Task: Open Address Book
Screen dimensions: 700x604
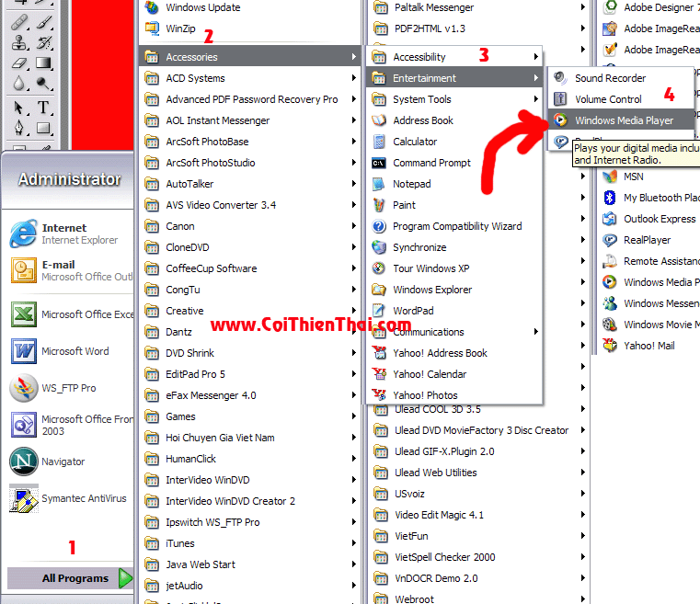Action: coord(454,120)
